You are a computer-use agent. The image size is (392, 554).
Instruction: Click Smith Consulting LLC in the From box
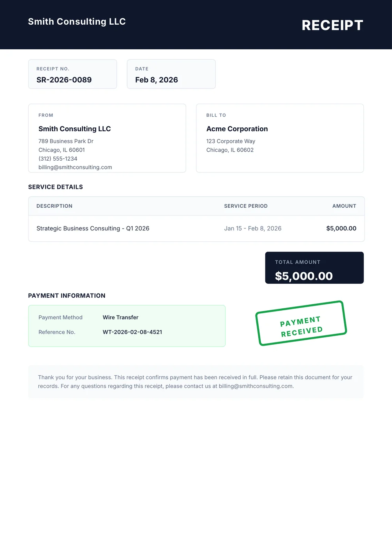[74, 129]
